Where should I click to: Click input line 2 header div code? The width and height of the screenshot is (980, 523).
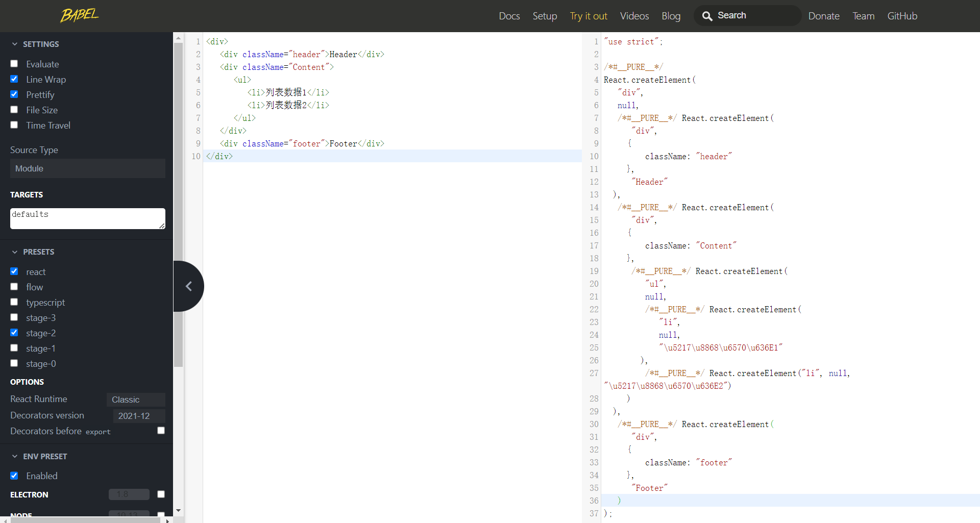(302, 54)
